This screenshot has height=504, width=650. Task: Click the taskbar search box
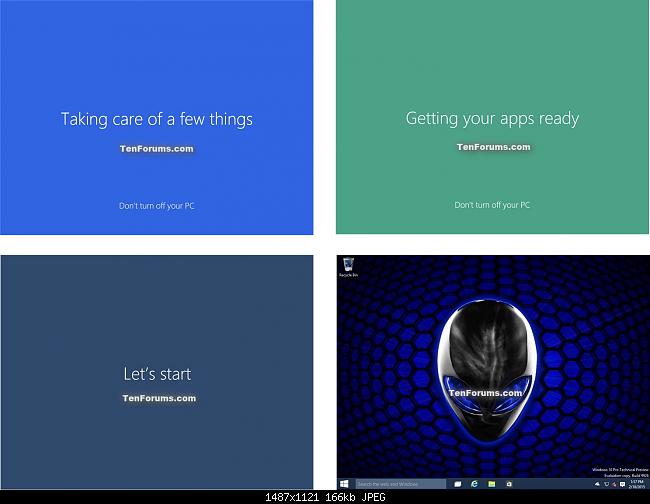[x=400, y=484]
